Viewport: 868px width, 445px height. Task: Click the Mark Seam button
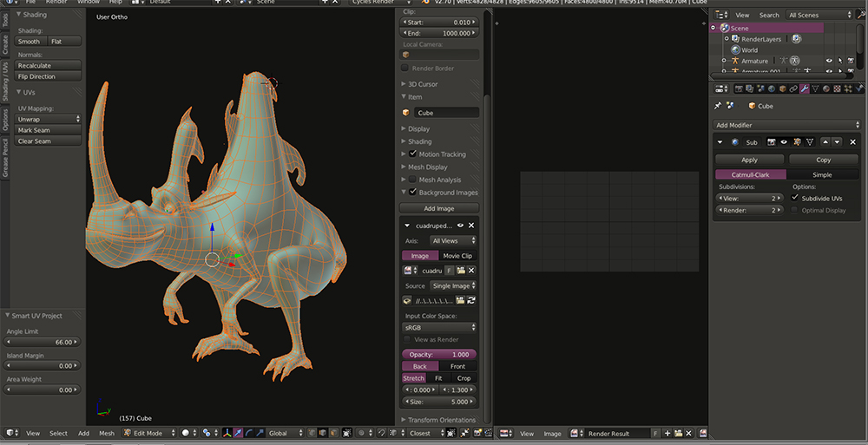(x=48, y=130)
